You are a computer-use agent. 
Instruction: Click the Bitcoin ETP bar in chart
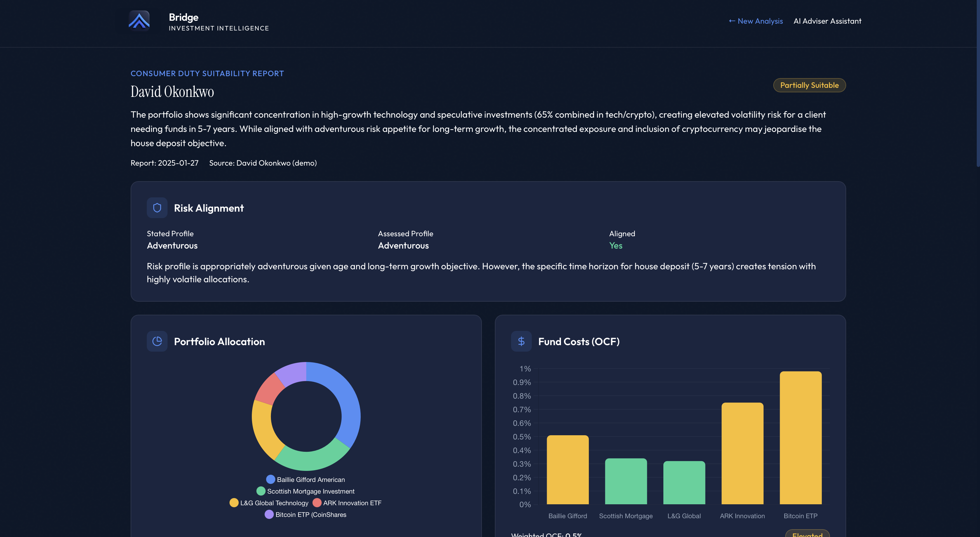(800, 438)
